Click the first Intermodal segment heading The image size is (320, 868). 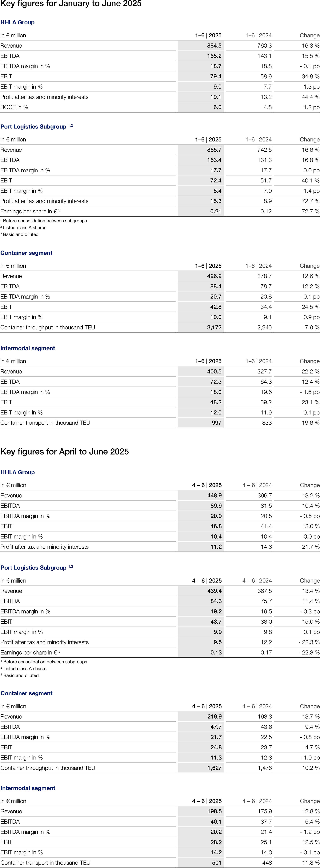(28, 348)
